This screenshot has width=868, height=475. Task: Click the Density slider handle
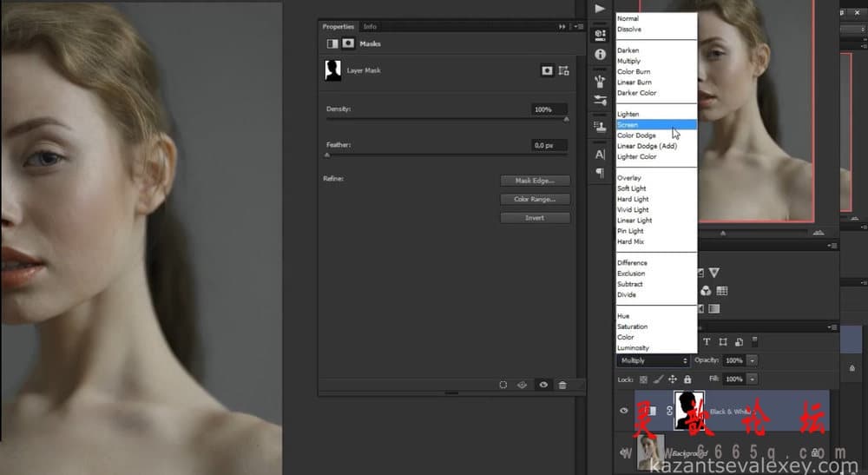point(566,119)
